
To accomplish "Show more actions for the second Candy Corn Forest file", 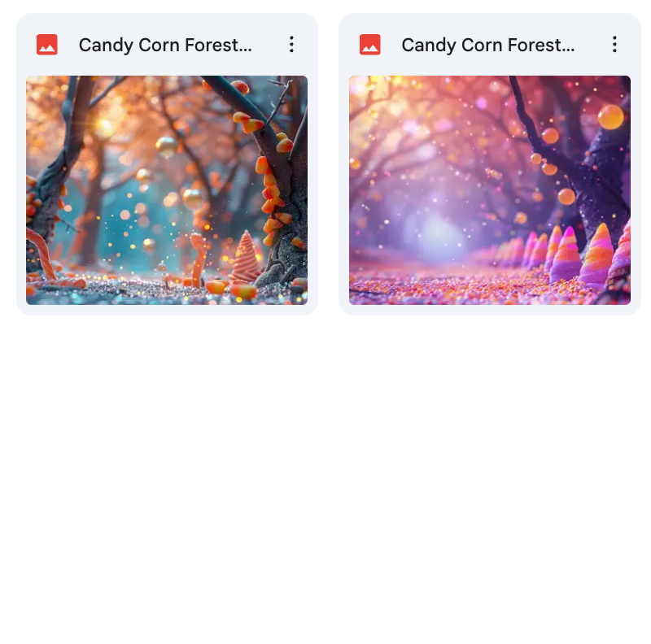I will [614, 45].
